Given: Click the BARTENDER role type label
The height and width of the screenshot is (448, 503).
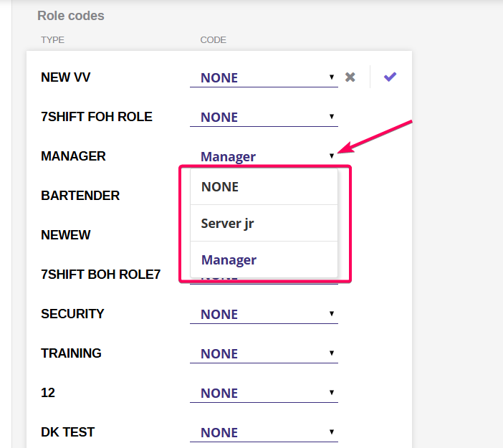Looking at the screenshot, I should (x=80, y=196).
